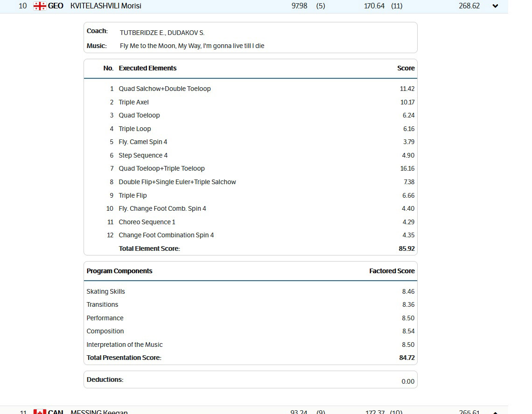Click the Quad Toeloop+Triple Toeloop row
The height and width of the screenshot is (414, 532).
161,168
